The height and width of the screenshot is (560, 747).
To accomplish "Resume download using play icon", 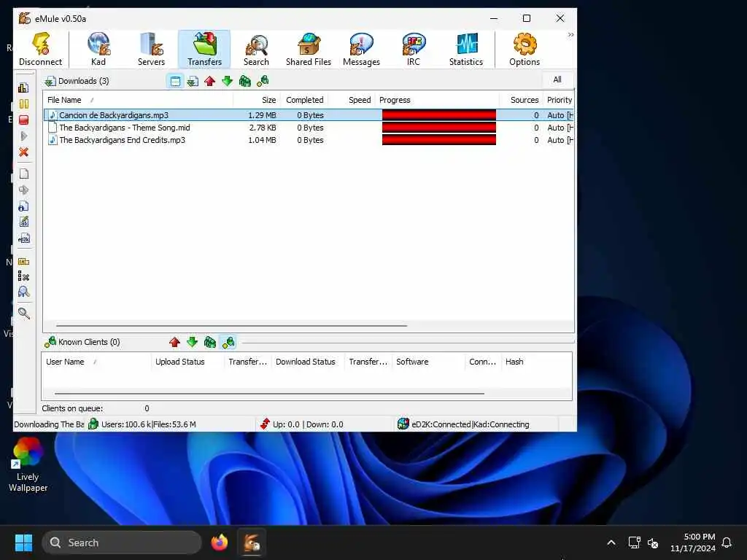I will point(23,136).
